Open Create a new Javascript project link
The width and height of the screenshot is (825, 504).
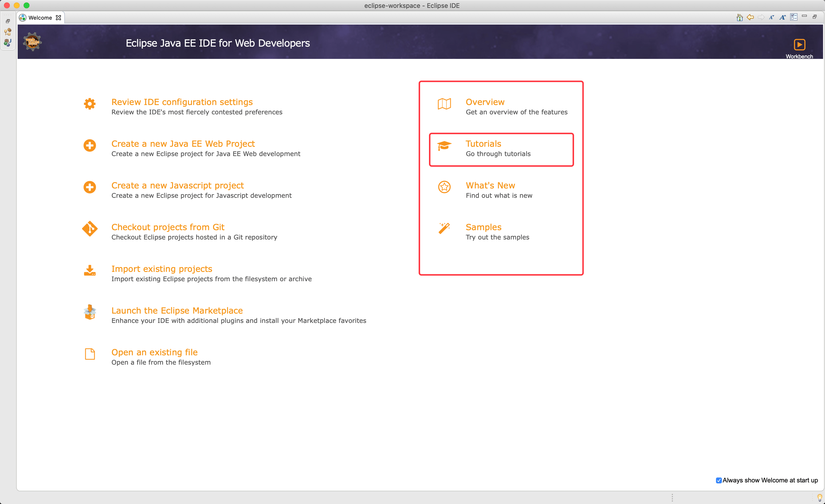178,186
